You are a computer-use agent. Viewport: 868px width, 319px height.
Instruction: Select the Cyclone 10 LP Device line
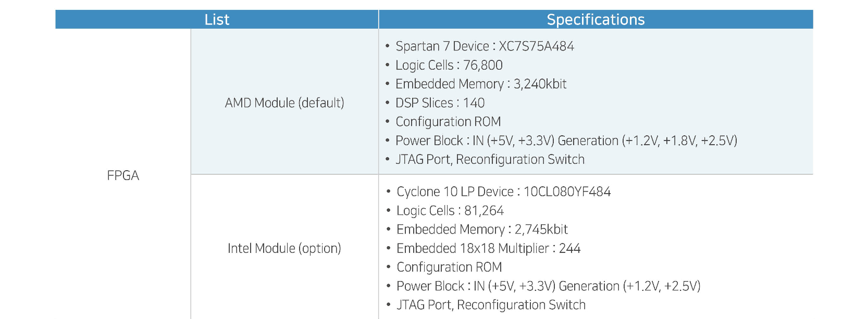[x=503, y=192]
